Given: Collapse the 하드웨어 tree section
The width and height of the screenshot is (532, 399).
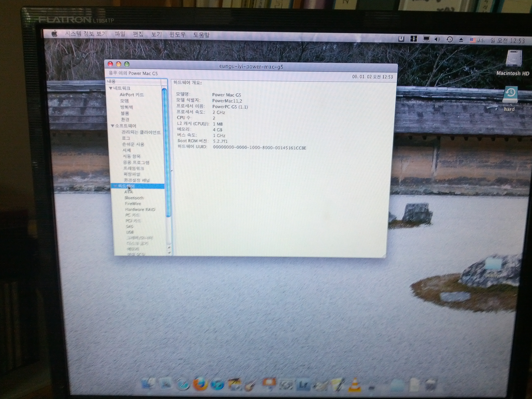Looking at the screenshot, I should pyautogui.click(x=115, y=186).
